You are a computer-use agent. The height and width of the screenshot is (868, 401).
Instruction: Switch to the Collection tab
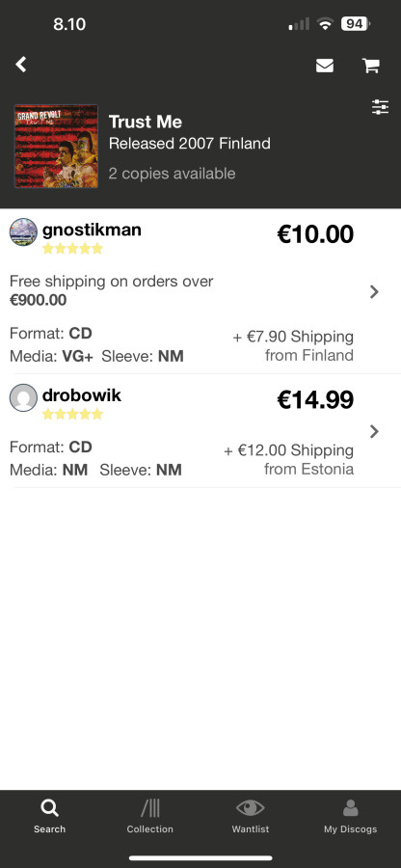click(149, 817)
